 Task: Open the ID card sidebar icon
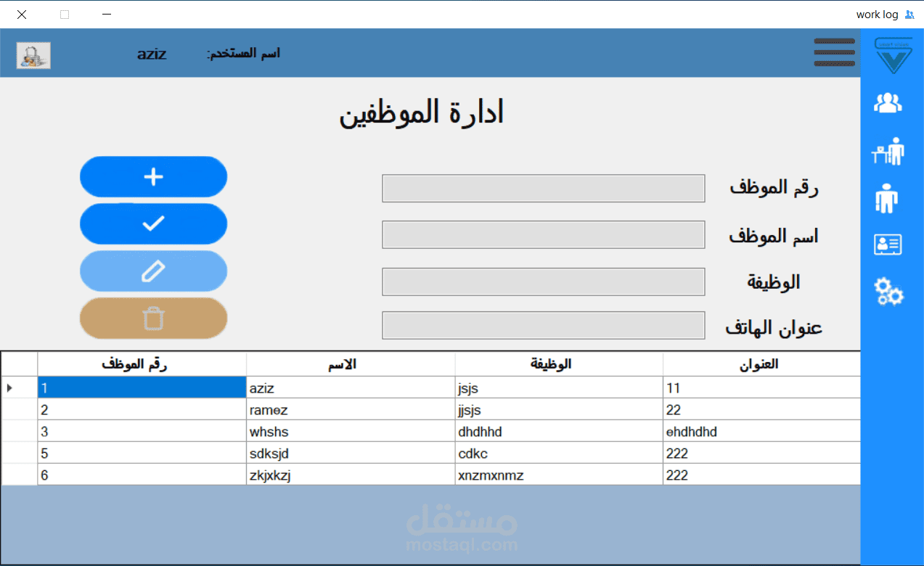(x=888, y=245)
